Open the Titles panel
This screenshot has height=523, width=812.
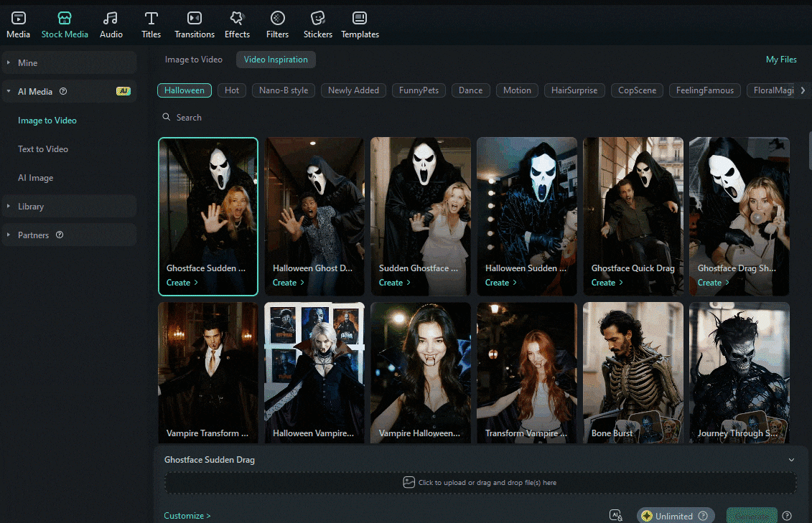[151, 24]
